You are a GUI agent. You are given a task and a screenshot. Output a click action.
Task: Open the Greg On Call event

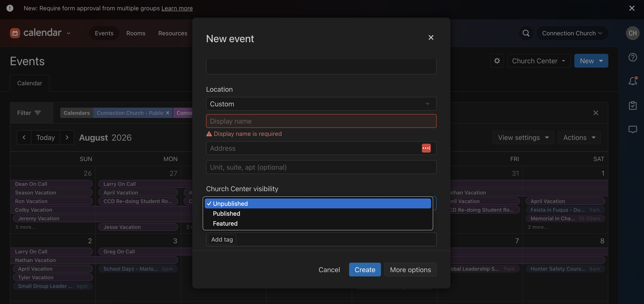(x=145, y=251)
